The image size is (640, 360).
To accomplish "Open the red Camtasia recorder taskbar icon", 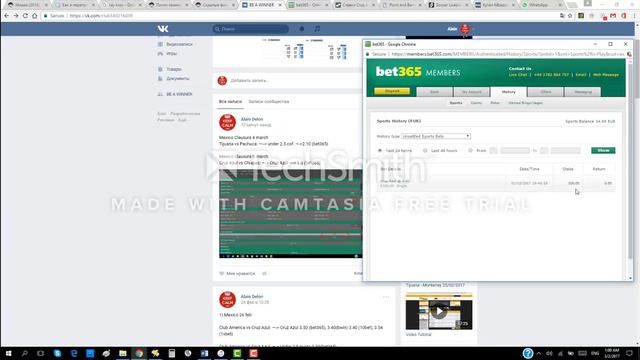I will 253,353.
